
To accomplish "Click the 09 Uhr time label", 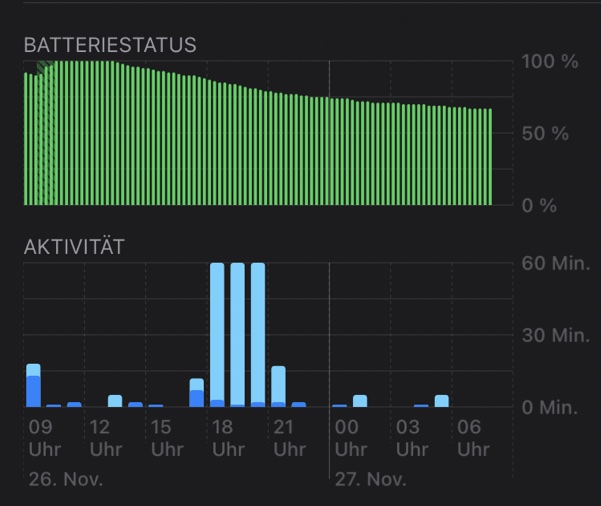I will (44, 438).
